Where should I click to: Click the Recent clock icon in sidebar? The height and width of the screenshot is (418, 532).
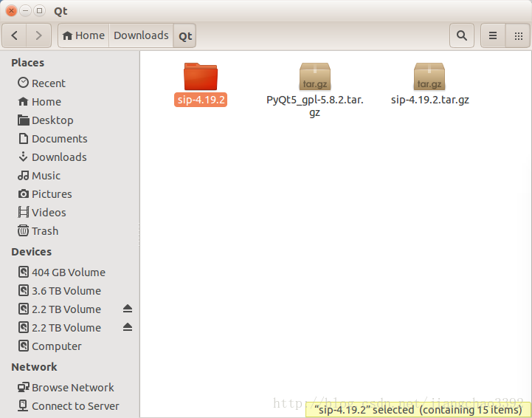(23, 83)
